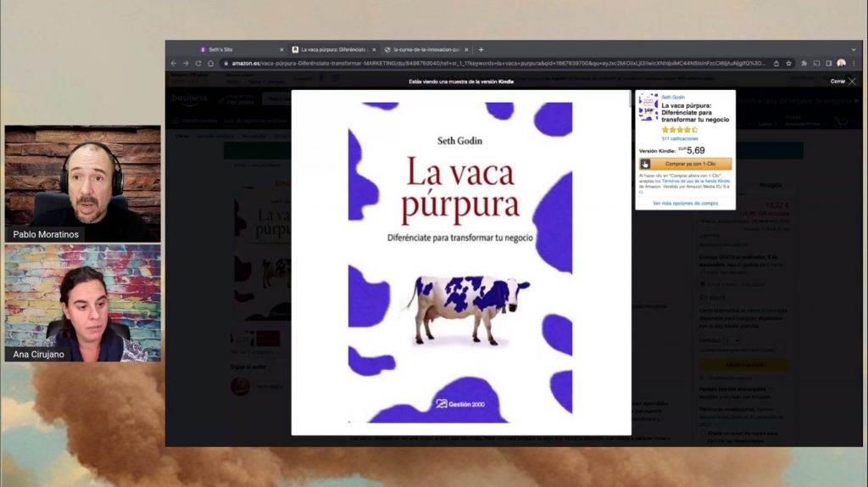This screenshot has height=487, width=868.
Task: Click Comprar ya con 1-Clic button
Action: (685, 164)
